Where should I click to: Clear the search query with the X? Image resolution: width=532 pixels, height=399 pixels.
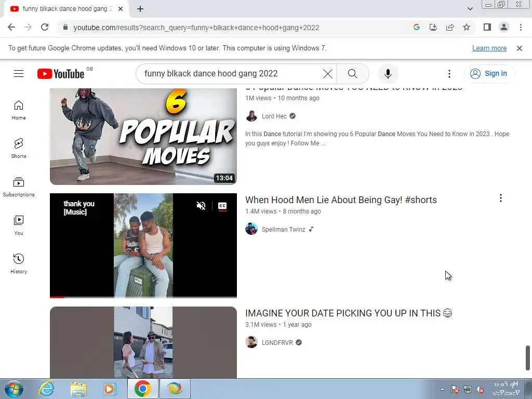(x=327, y=74)
